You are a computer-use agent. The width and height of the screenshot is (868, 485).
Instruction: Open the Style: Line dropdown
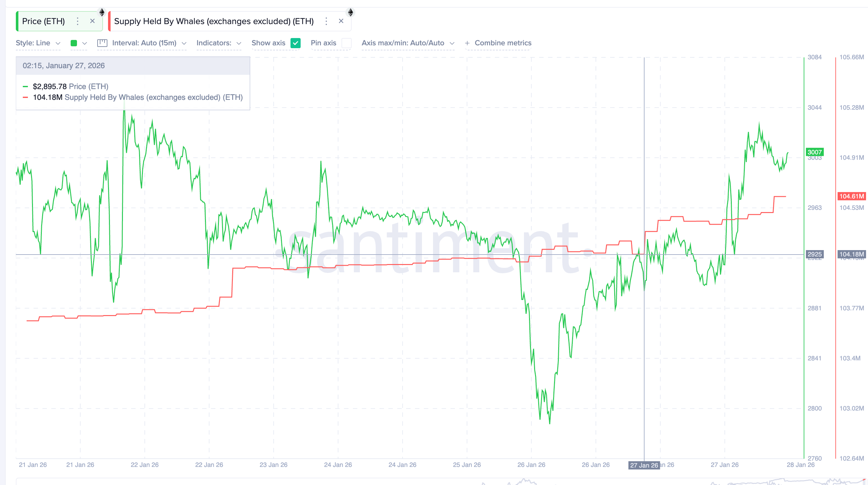(x=38, y=43)
